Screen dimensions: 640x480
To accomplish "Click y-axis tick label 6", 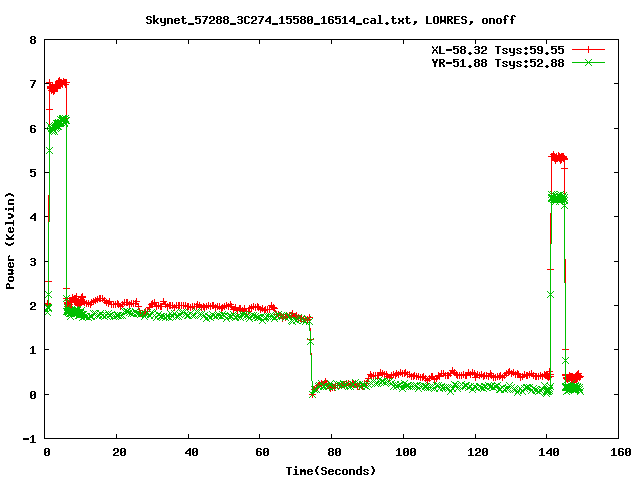I will tap(33, 129).
